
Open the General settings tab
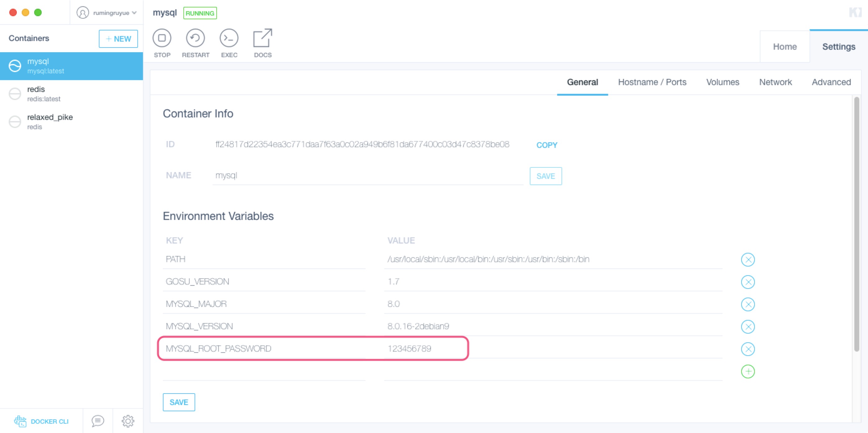[x=582, y=82]
